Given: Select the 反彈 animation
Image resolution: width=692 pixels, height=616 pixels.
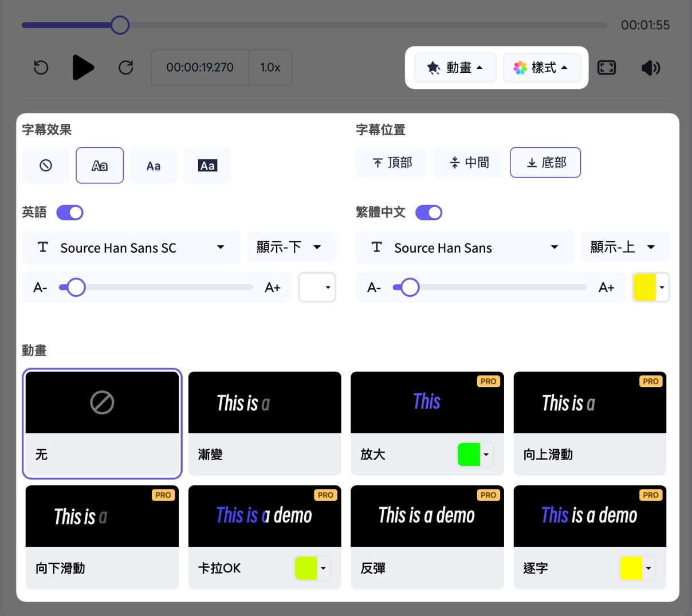Looking at the screenshot, I should (427, 537).
